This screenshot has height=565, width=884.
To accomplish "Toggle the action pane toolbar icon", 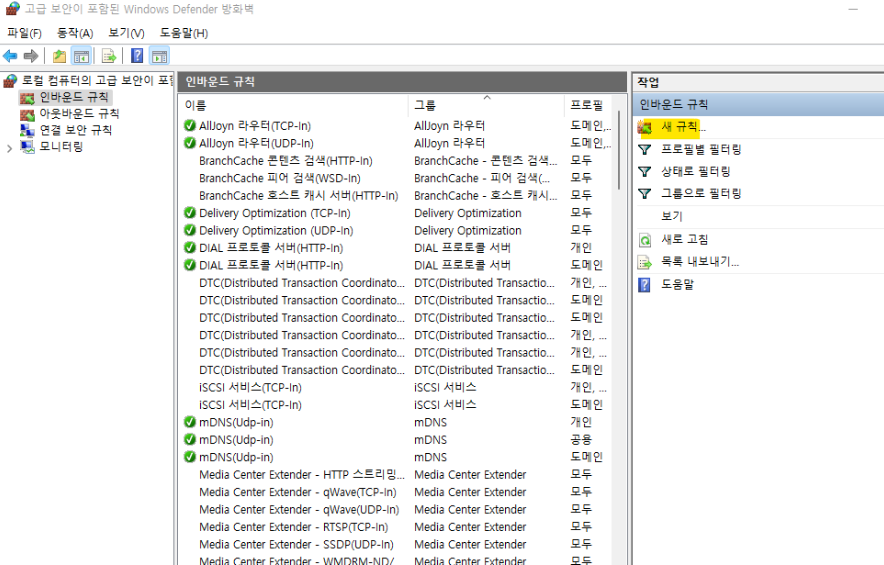I will [x=160, y=56].
